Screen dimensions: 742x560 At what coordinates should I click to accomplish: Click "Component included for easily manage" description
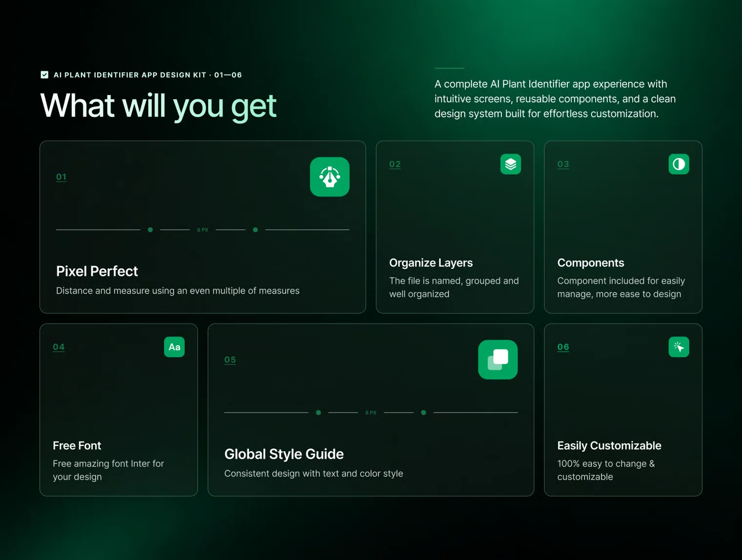click(621, 287)
